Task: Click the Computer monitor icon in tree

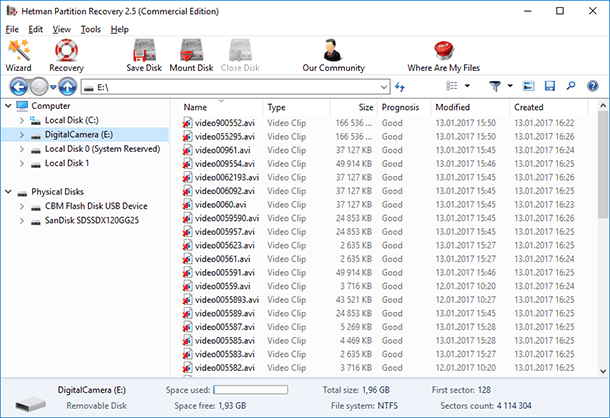Action: point(22,106)
